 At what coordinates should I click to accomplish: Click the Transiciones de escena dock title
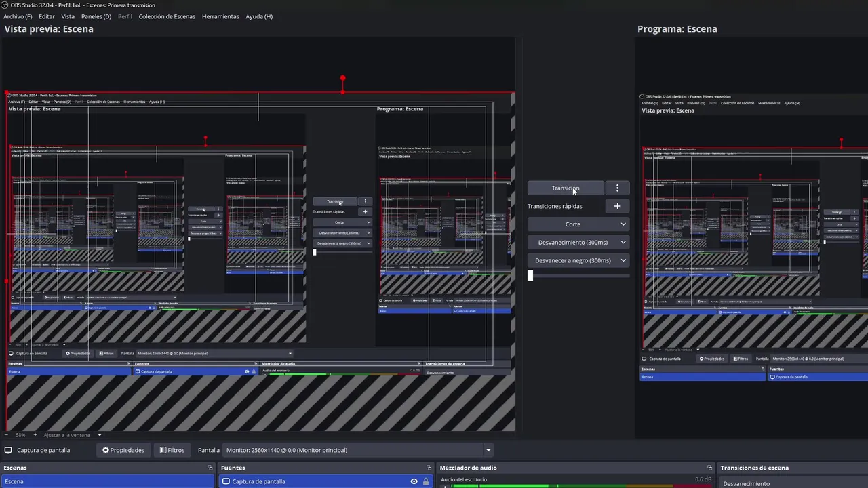point(754,468)
